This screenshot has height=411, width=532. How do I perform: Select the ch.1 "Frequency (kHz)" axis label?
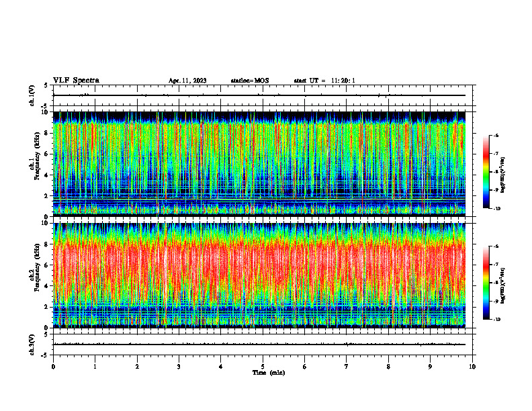pos(37,156)
